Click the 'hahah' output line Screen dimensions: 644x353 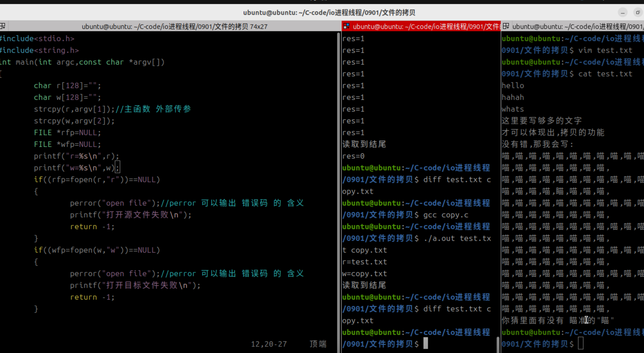coord(513,97)
